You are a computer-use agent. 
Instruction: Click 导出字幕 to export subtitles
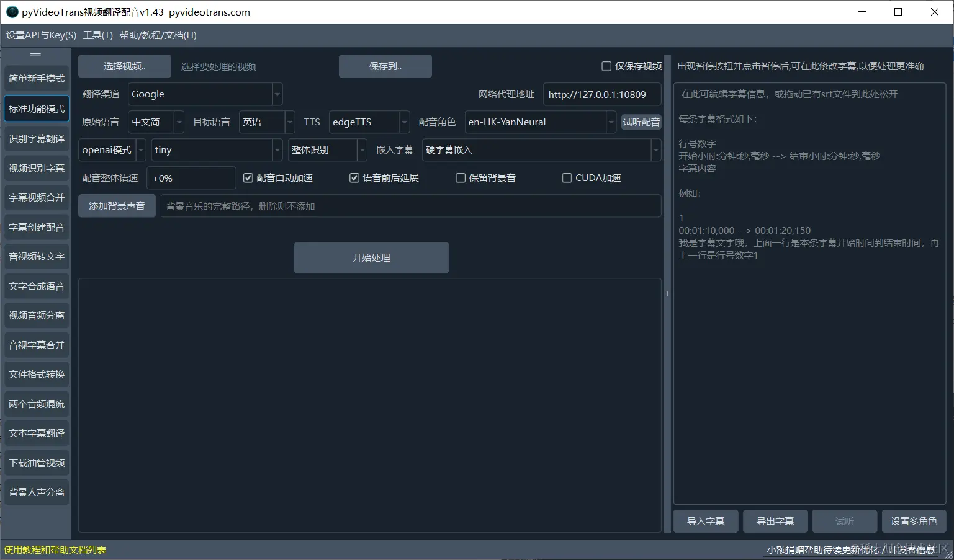[x=775, y=521]
